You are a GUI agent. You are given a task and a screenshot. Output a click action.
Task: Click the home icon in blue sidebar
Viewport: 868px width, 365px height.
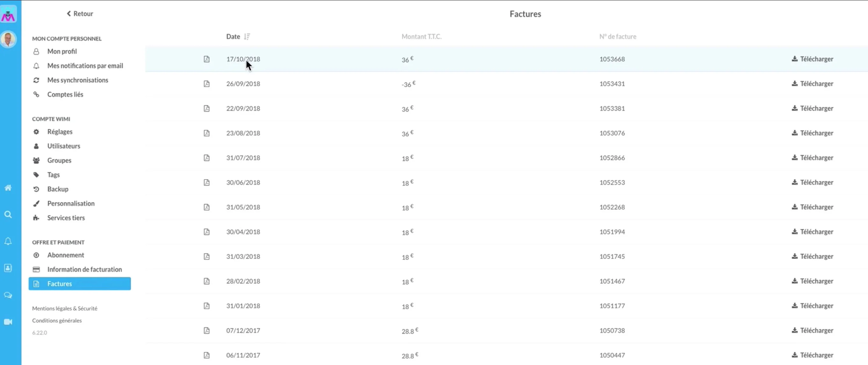pyautogui.click(x=8, y=188)
